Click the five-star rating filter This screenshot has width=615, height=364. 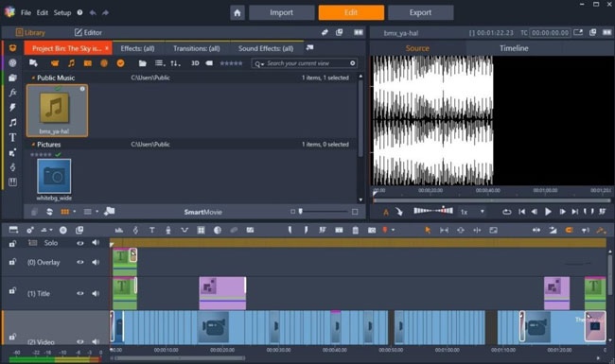coord(231,63)
